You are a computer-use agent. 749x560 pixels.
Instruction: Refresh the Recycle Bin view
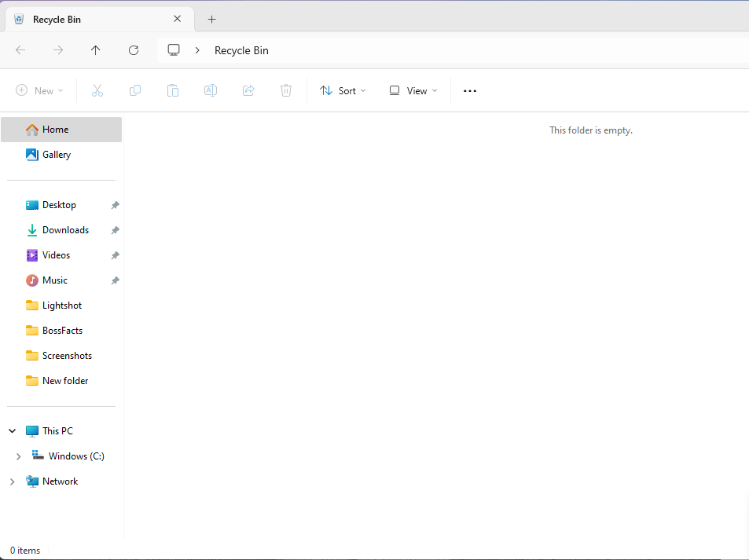[x=134, y=50]
